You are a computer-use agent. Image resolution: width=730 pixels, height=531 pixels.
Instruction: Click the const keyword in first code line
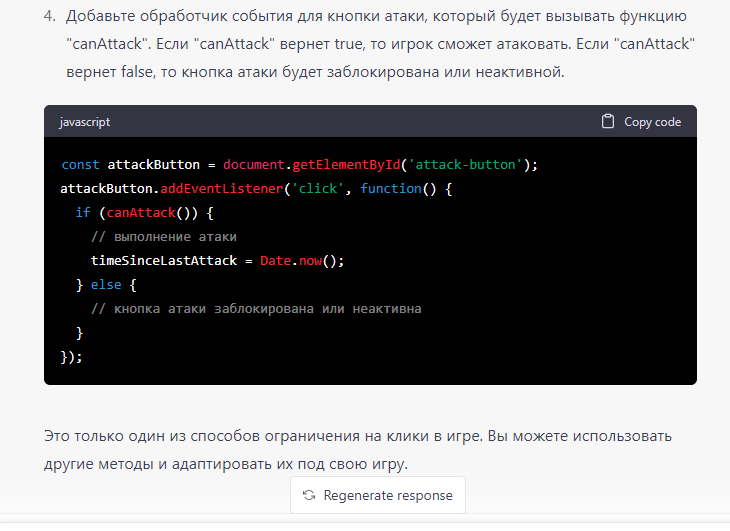(80, 165)
